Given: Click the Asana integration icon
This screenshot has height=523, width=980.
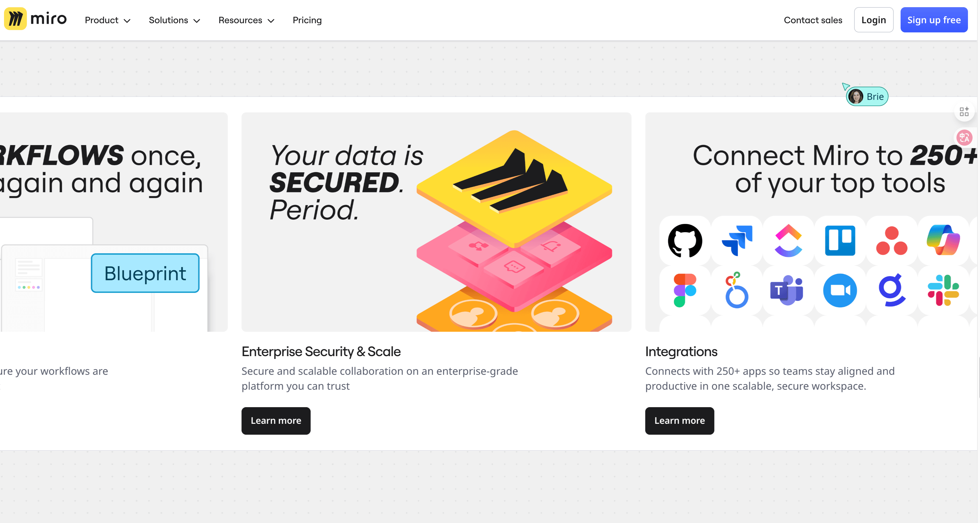Looking at the screenshot, I should tap(891, 241).
